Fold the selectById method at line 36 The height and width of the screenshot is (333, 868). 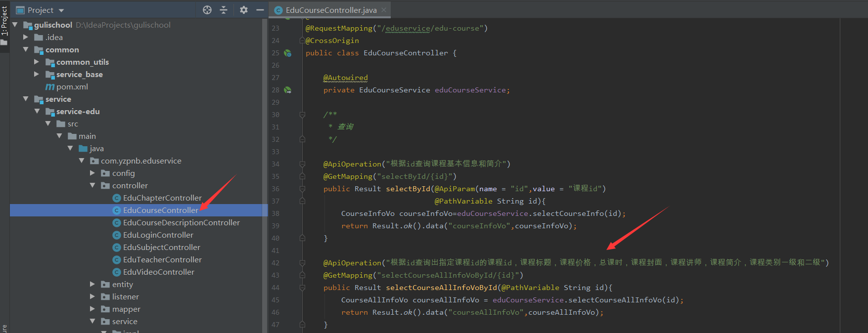tap(302, 189)
